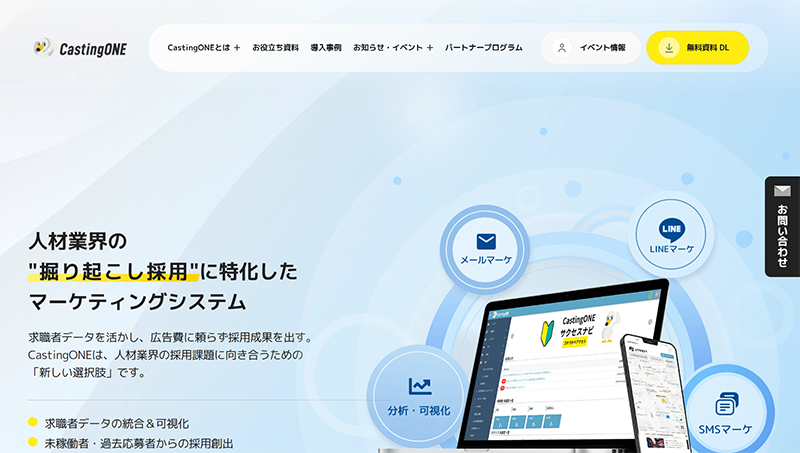
Task: Click the smartphone map mockup image
Action: [x=656, y=395]
